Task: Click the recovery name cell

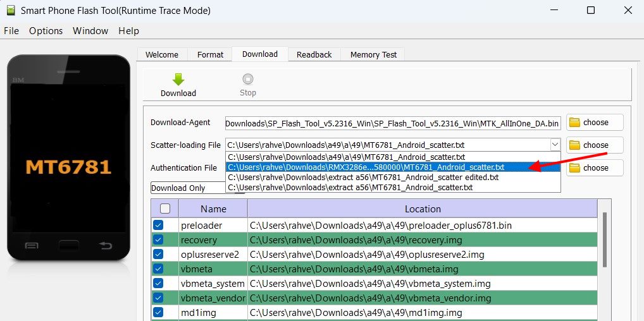Action: 213,239
